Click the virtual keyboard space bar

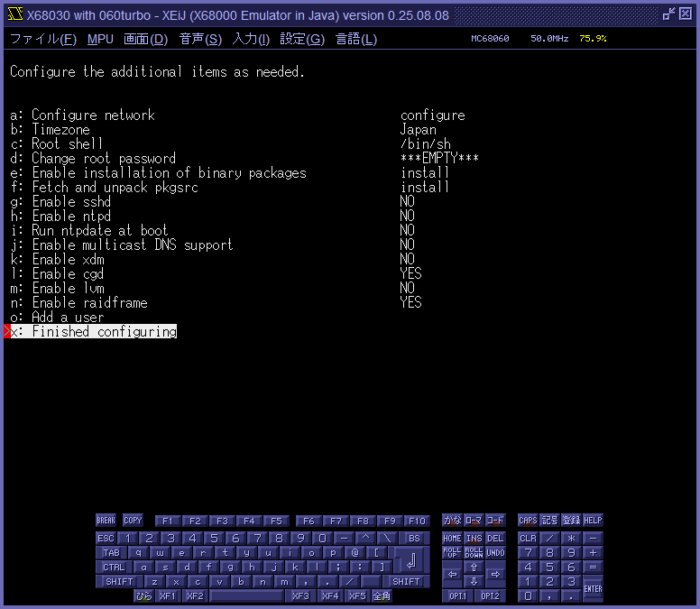click(246, 596)
